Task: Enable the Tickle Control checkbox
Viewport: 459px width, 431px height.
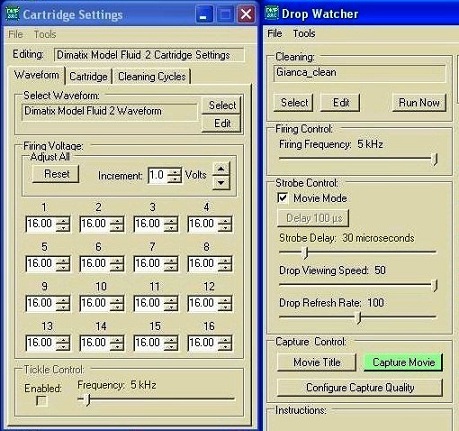Action: 41,401
